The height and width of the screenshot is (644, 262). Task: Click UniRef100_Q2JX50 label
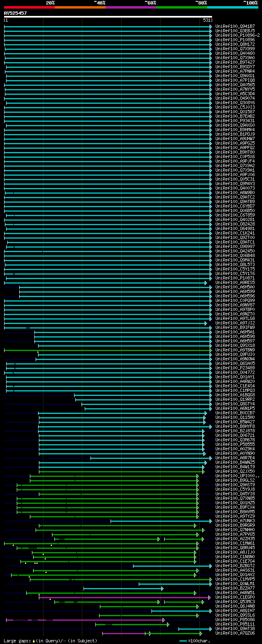235,471
